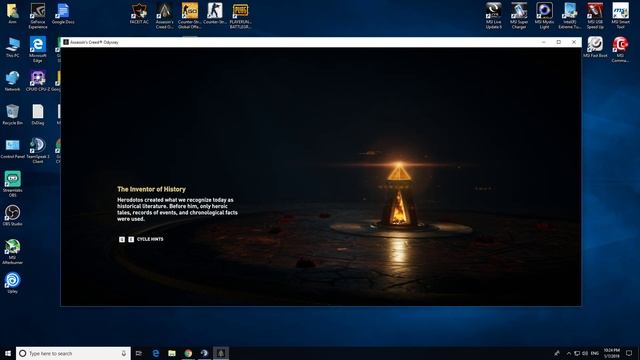Select the CPUID CPU-Z desktop shortcut
640x360 pixels.
(38, 81)
